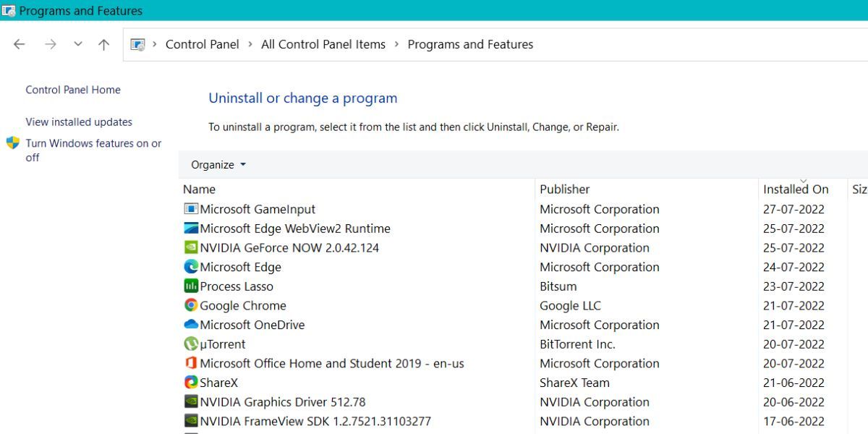Click the Bitsum publisher cell
868x434 pixels.
(558, 286)
